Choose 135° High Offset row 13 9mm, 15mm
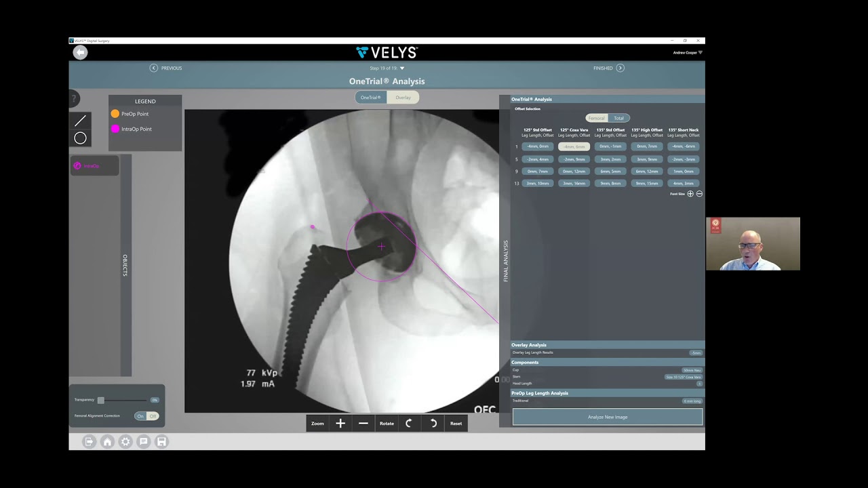The image size is (868, 488). point(647,183)
